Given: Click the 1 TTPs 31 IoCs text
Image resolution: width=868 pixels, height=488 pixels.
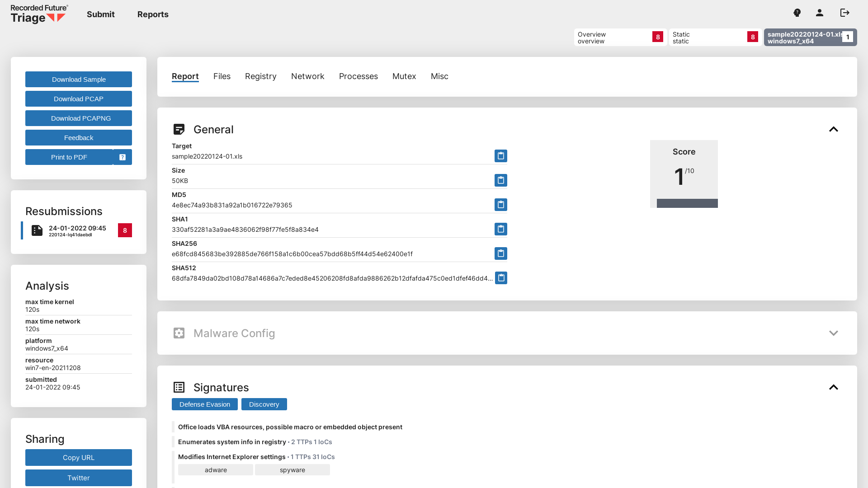Looking at the screenshot, I should [313, 457].
